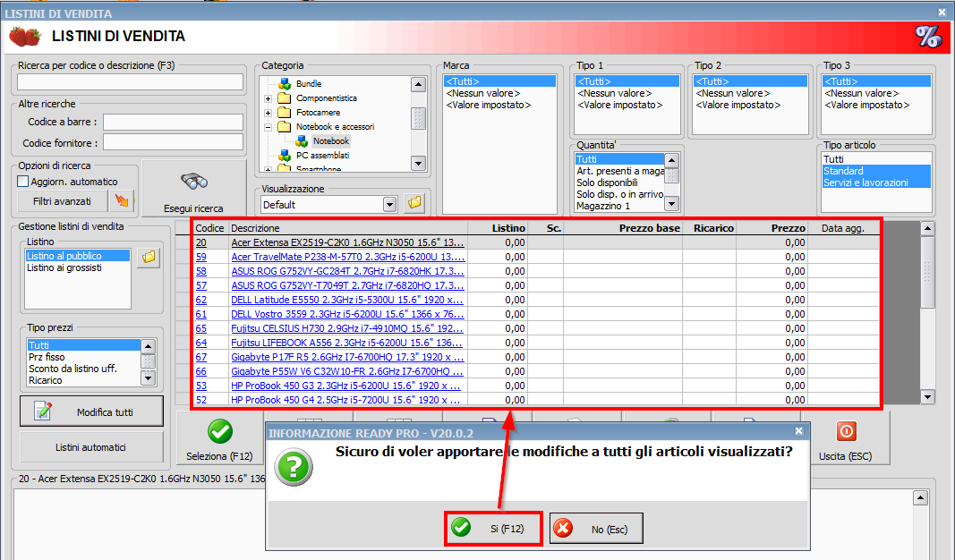This screenshot has height=560, width=955.
Task: Click the down arrow of the articles table scrollbar
Action: pyautogui.click(x=927, y=397)
